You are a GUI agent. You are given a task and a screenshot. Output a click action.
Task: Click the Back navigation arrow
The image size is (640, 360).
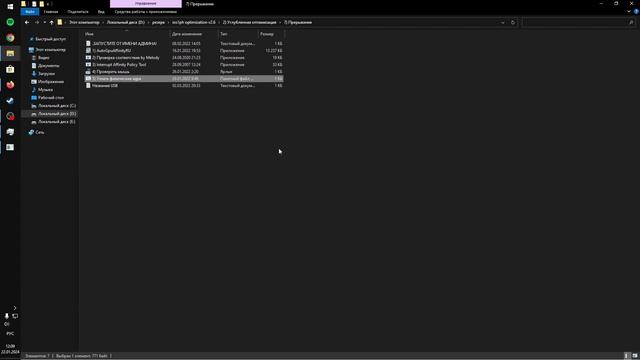pos(27,22)
